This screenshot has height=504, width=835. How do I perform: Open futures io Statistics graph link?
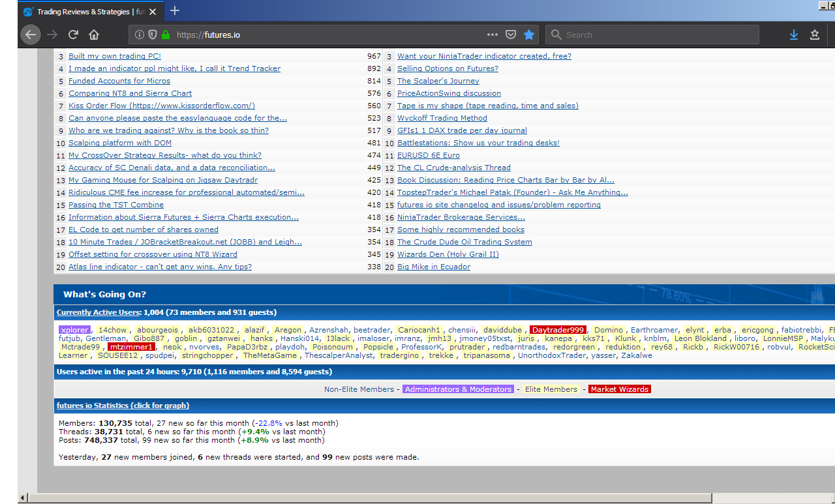[x=123, y=406]
